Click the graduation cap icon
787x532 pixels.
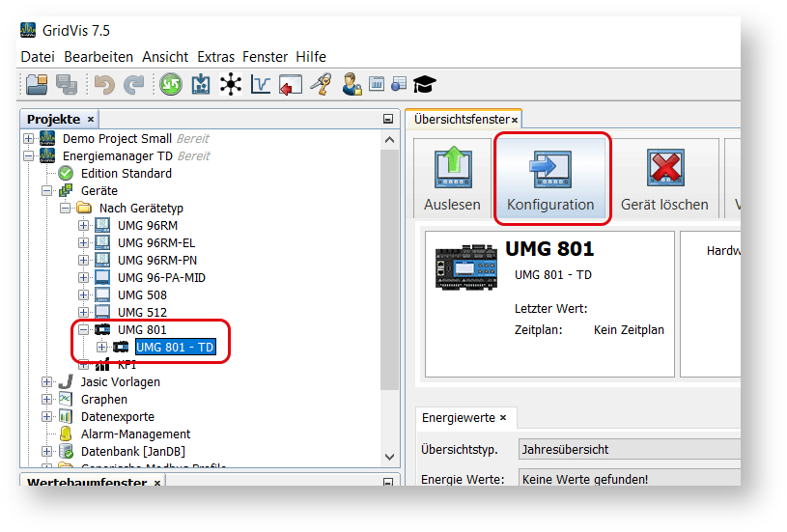click(x=424, y=85)
